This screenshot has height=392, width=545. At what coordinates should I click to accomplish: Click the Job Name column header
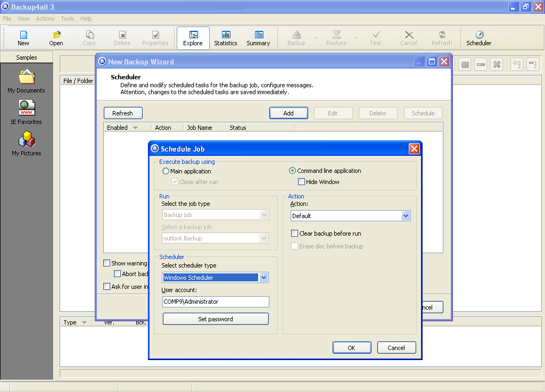pos(205,128)
